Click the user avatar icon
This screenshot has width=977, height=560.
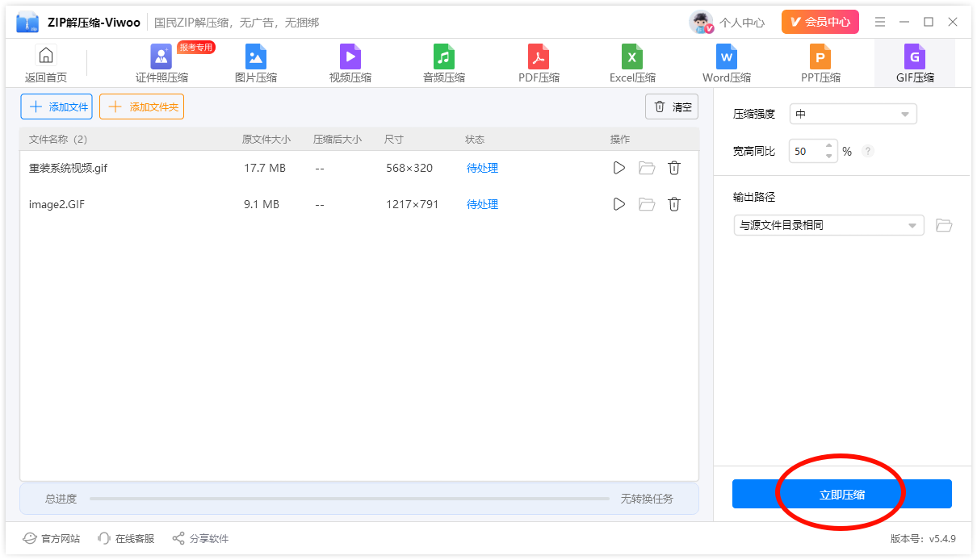tap(701, 22)
